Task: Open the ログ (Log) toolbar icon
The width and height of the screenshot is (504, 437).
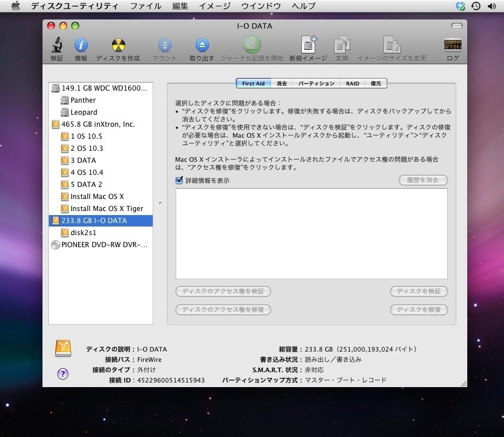Action: tap(452, 46)
